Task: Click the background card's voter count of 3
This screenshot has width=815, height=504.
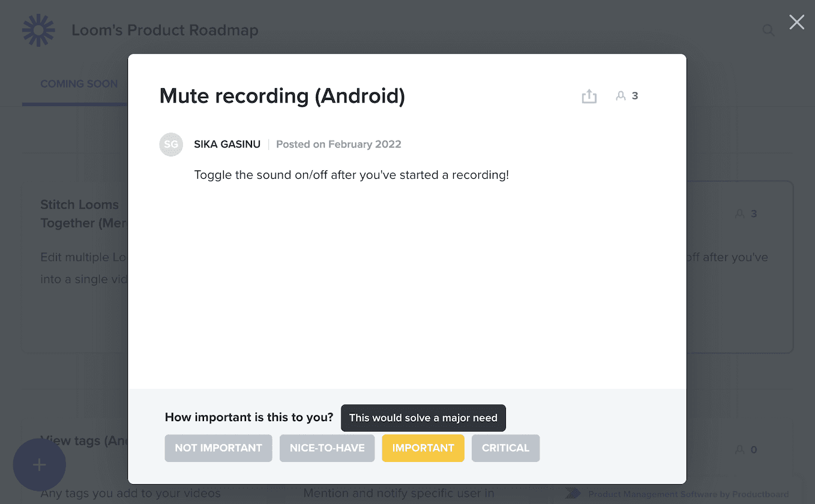Action: (x=746, y=214)
